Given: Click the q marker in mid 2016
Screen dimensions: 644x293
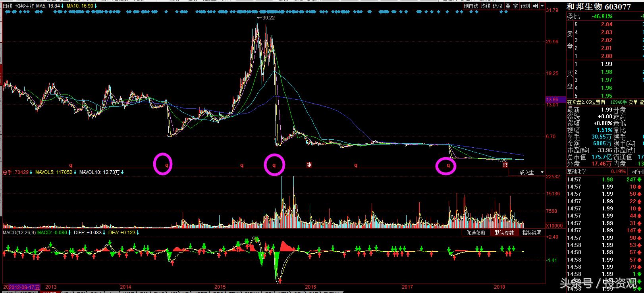Looking at the screenshot, I should [x=356, y=165].
